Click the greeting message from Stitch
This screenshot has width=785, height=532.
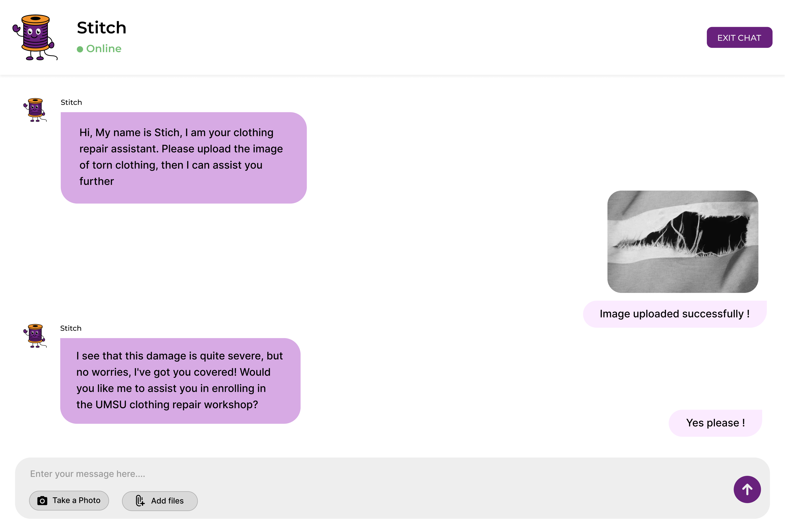(x=183, y=157)
